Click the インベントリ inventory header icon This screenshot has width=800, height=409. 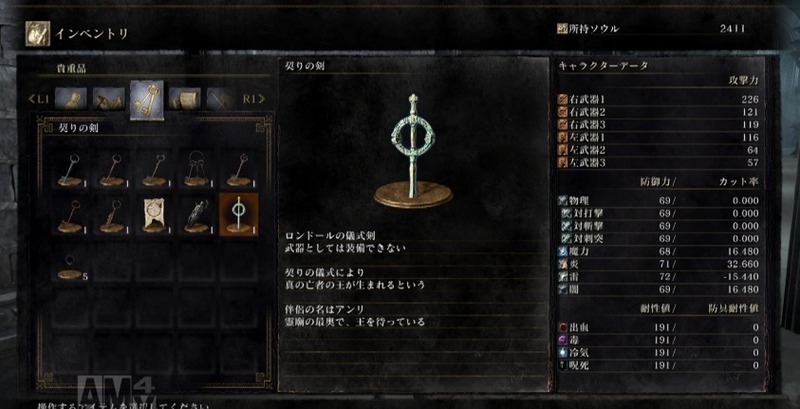pos(38,34)
